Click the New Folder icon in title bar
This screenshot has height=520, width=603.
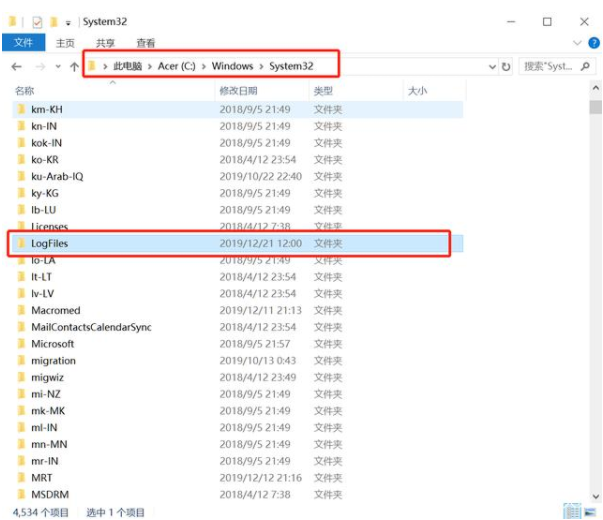coord(54,21)
